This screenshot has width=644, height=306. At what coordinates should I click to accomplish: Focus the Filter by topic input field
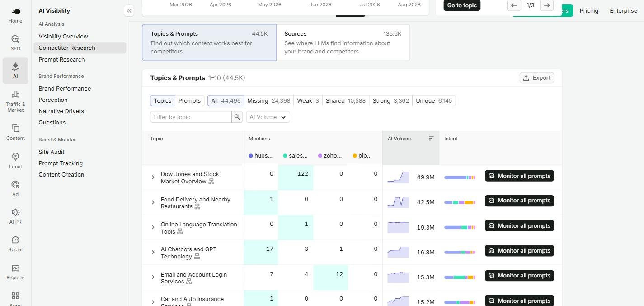click(x=191, y=117)
